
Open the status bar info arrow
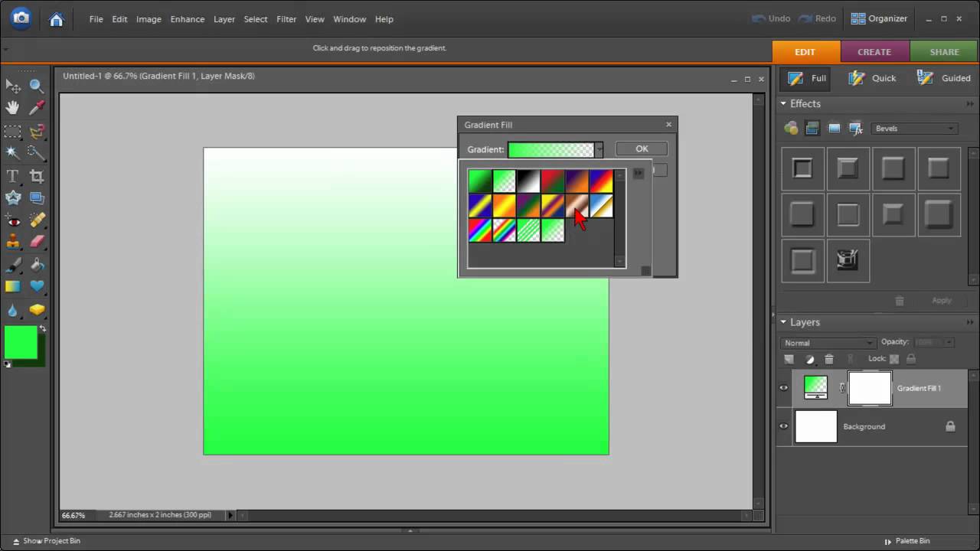pyautogui.click(x=230, y=515)
